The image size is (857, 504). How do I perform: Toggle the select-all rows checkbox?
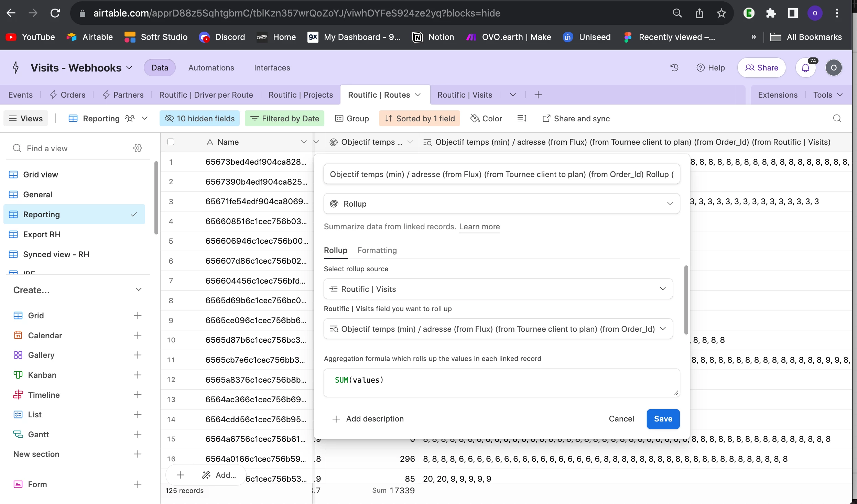tap(171, 142)
